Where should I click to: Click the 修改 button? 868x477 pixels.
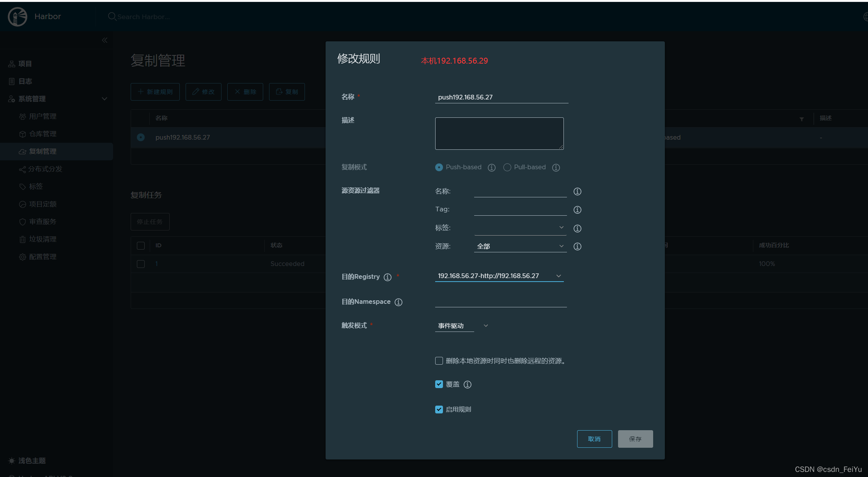tap(204, 92)
